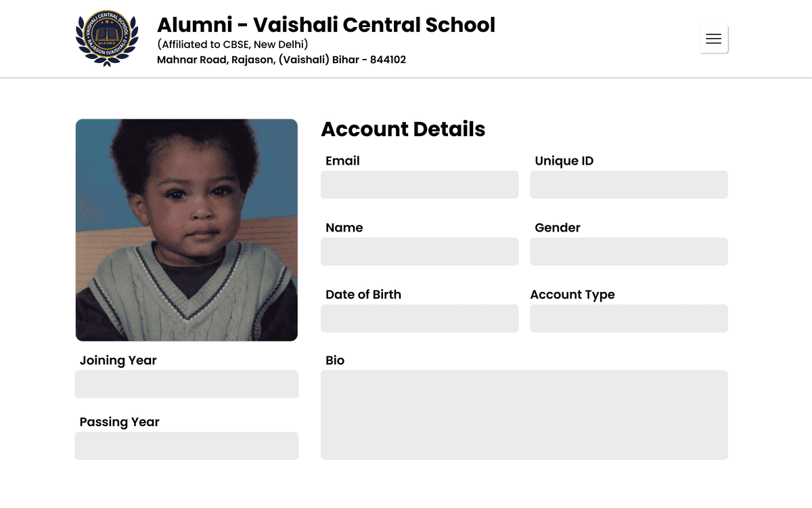Click the Unique ID field
Viewport: 812px width, 508px height.
point(629,185)
